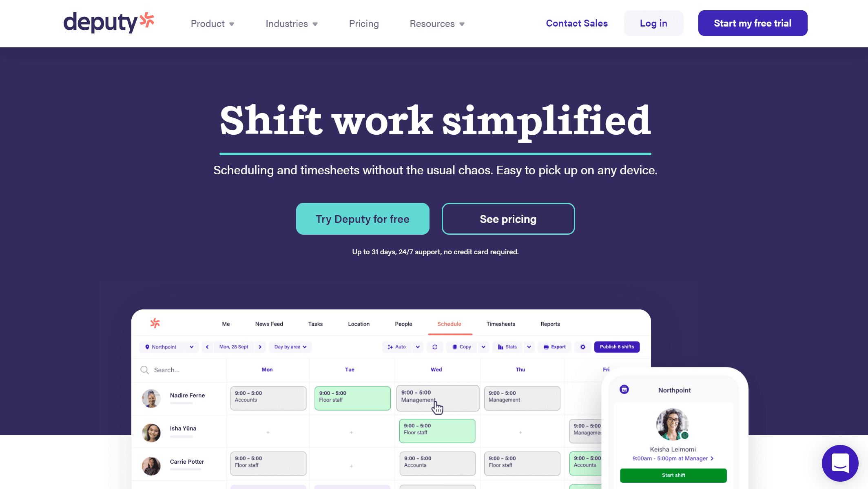Select the Schedule tab
The image size is (868, 489).
click(x=449, y=324)
